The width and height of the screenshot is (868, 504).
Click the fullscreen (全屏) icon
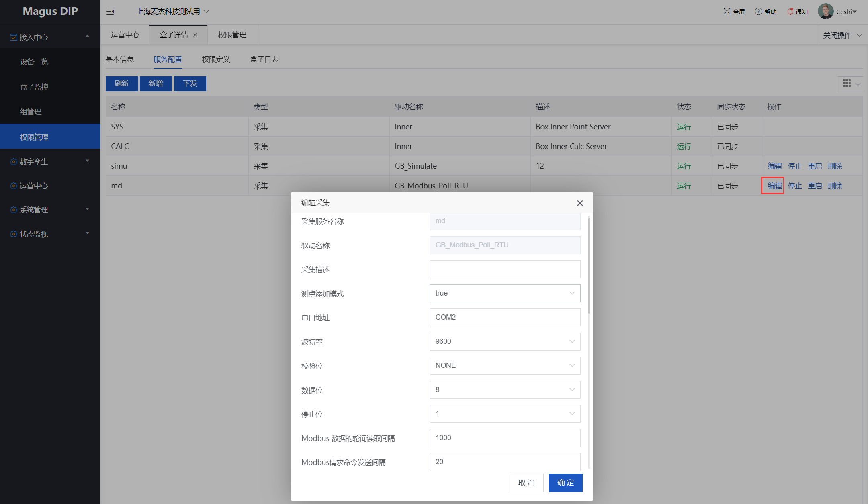pyautogui.click(x=727, y=12)
